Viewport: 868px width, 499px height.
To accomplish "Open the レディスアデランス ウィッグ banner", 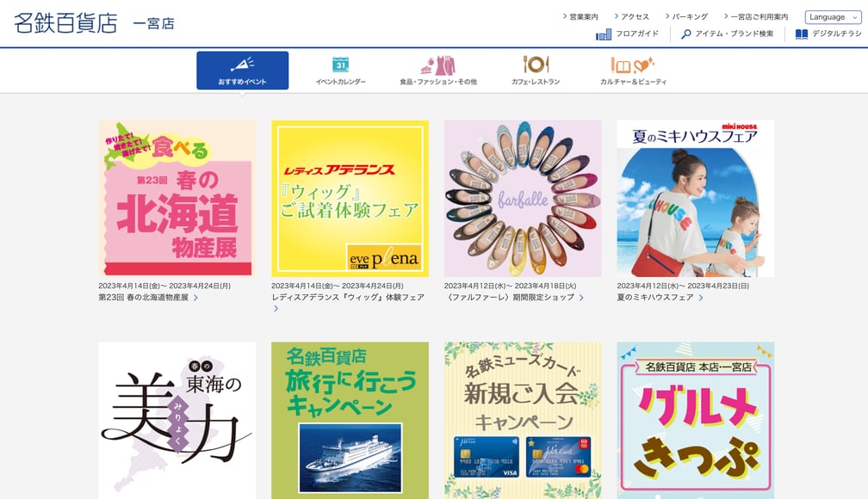I will 350,199.
